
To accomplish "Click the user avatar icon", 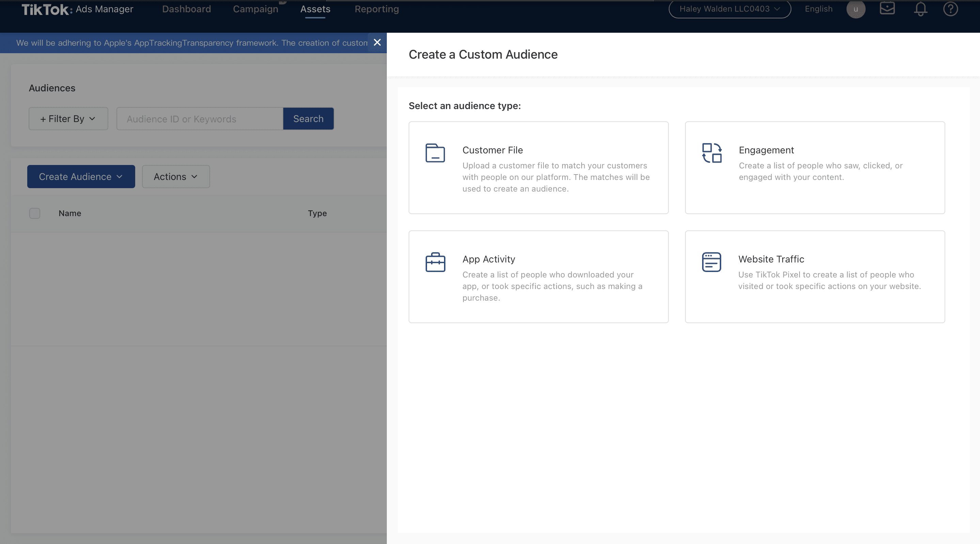I will 856,9.
